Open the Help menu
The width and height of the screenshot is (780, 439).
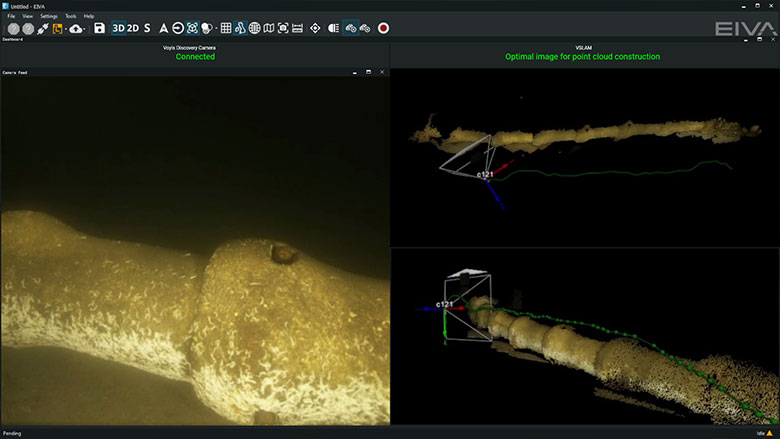pos(89,17)
